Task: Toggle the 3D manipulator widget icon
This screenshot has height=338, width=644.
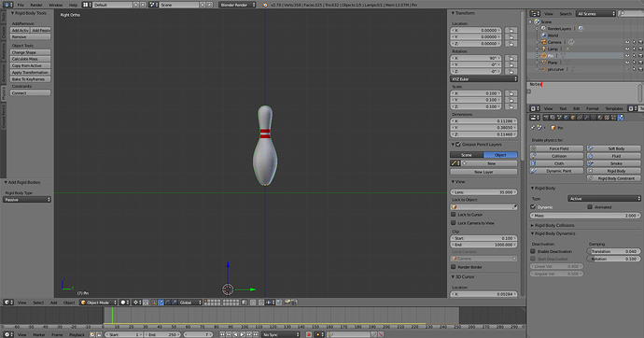Action: click(x=154, y=303)
